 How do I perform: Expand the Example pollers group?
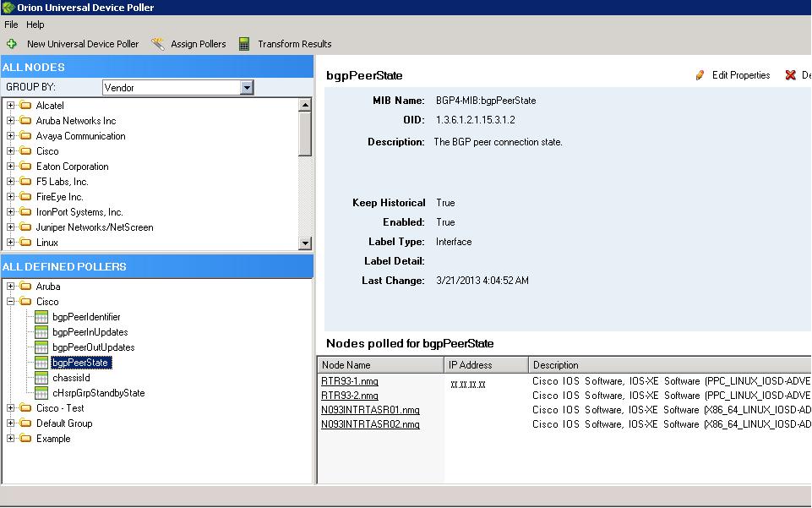10,439
